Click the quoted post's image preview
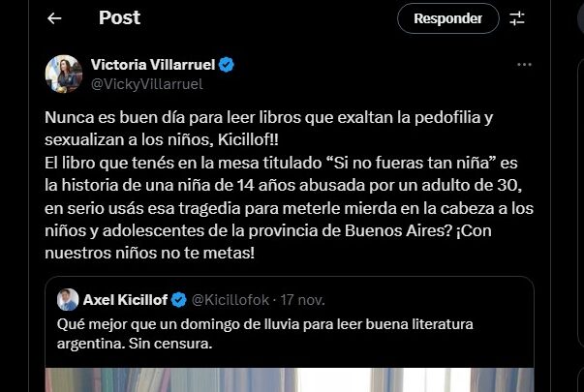The image size is (584, 392). pyautogui.click(x=290, y=379)
